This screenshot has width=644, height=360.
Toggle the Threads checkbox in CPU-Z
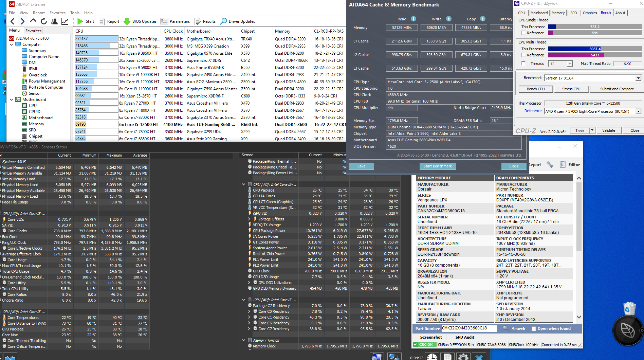point(523,63)
